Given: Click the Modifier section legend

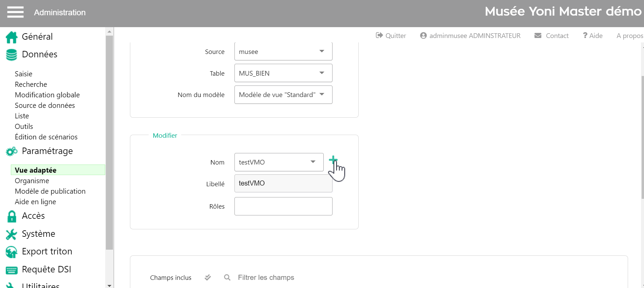Looking at the screenshot, I should coord(165,135).
